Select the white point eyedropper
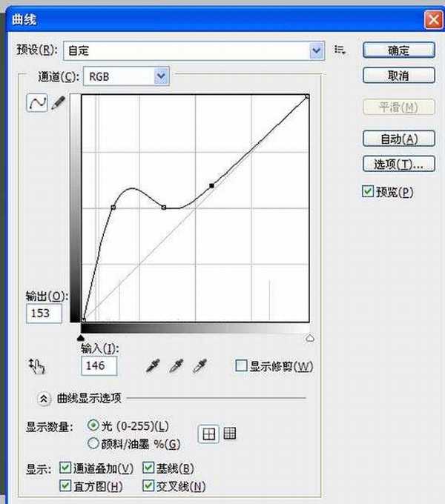Image resolution: width=445 pixels, height=504 pixels. pyautogui.click(x=199, y=365)
